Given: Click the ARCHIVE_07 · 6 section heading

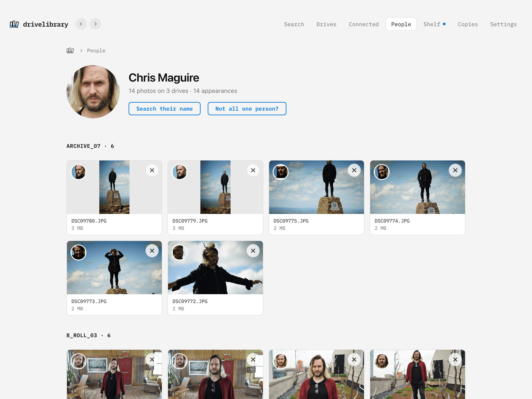Looking at the screenshot, I should (x=90, y=146).
